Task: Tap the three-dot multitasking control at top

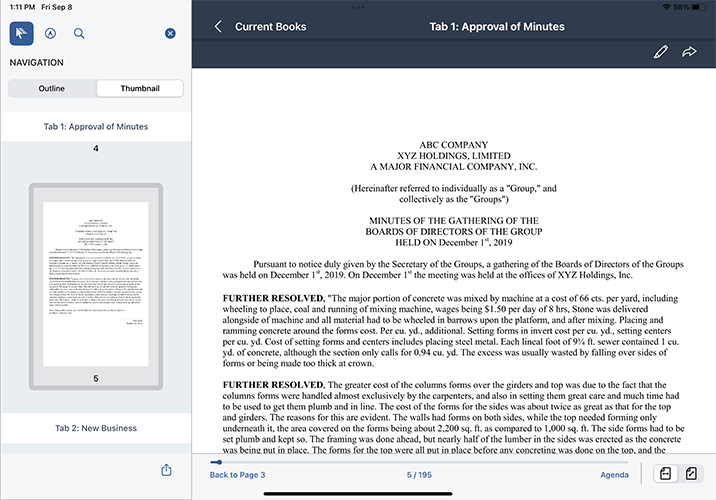Action: coord(358,7)
